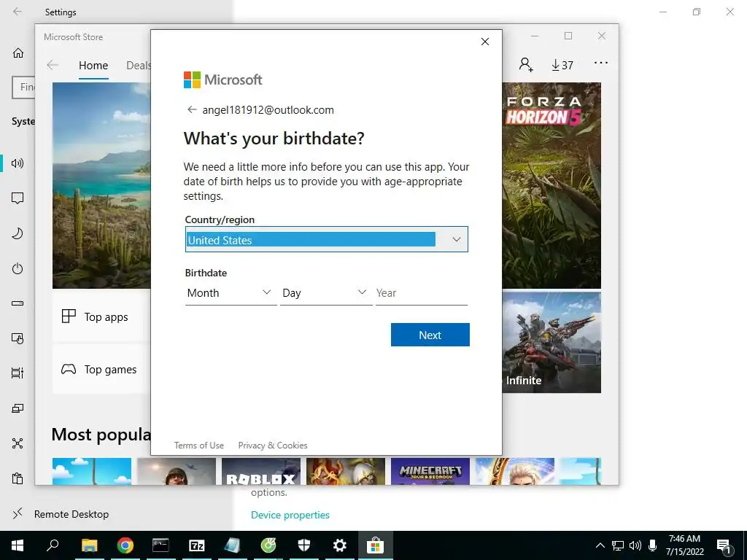Click the Year input field
The width and height of the screenshot is (747, 560).
422,293
